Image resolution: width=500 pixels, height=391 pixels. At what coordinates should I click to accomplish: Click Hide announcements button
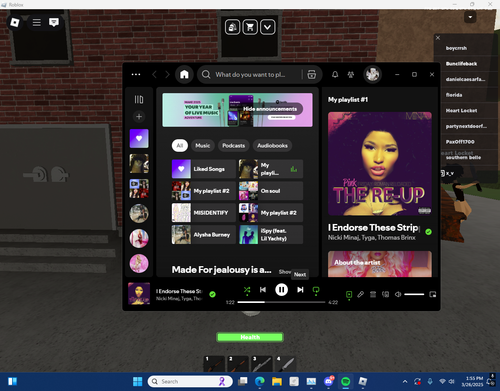pyautogui.click(x=270, y=109)
